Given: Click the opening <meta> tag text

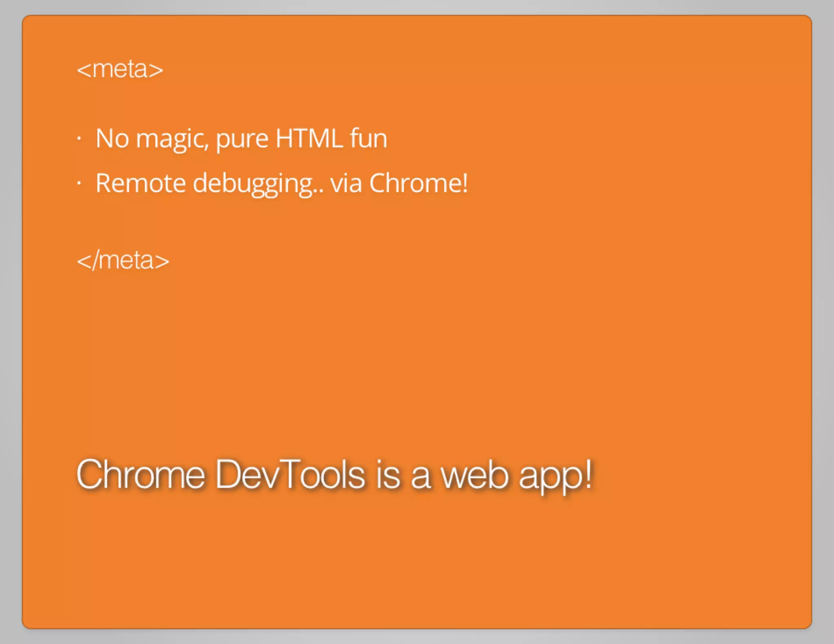Looking at the screenshot, I should point(120,69).
